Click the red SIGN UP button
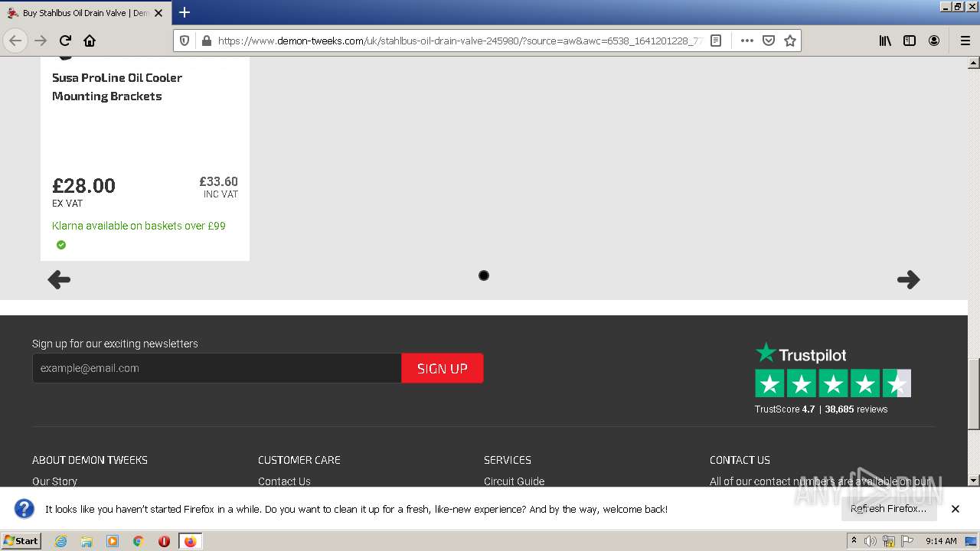 click(443, 368)
